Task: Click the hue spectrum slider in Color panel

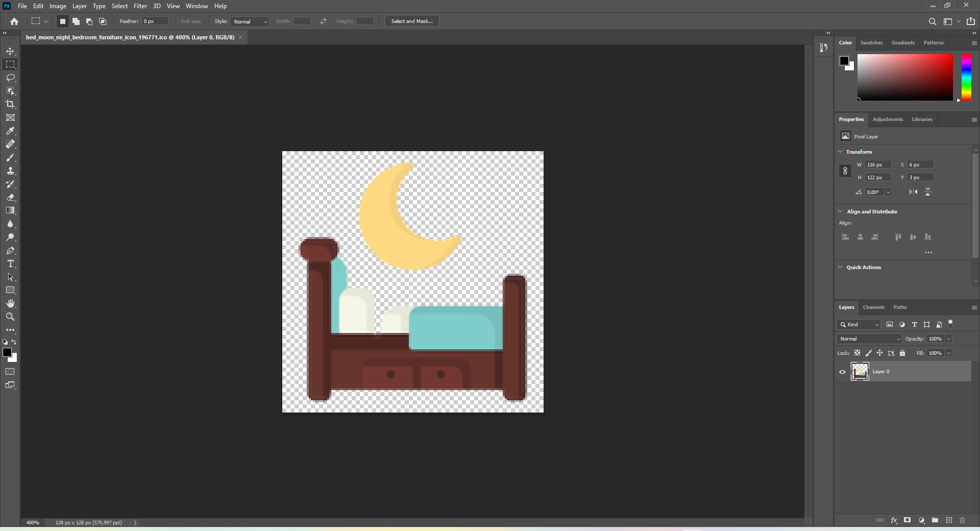Action: [x=966, y=77]
